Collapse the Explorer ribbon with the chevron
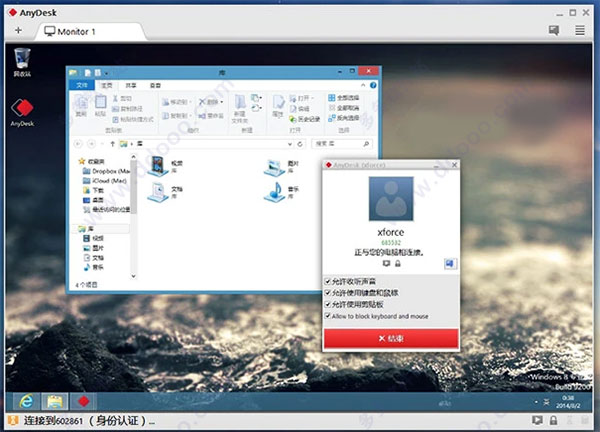This screenshot has height=432, width=600. pos(363,85)
